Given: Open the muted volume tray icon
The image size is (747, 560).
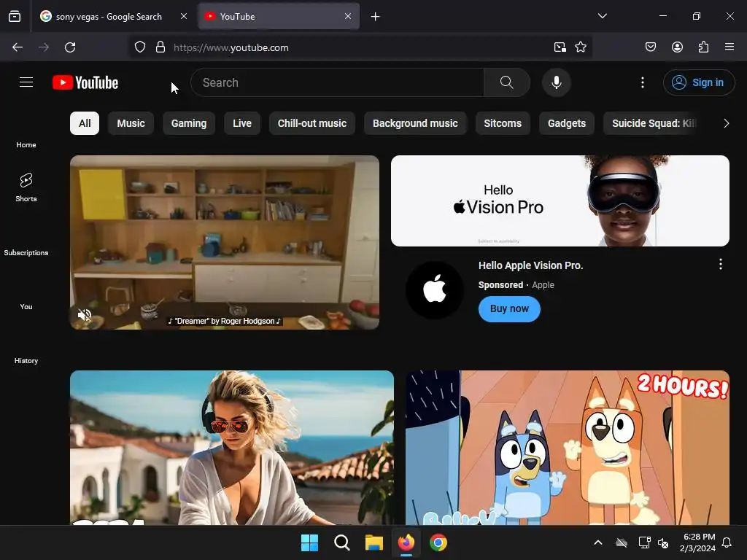Looking at the screenshot, I should coord(662,542).
